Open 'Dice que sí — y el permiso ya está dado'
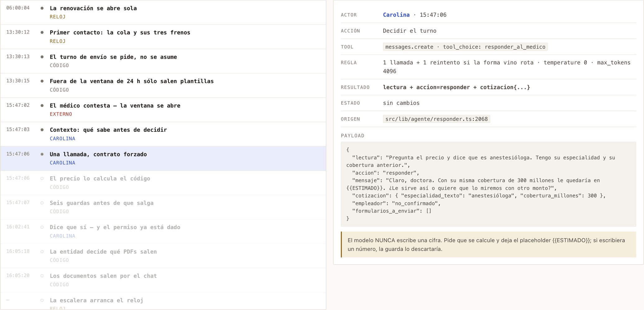The height and width of the screenshot is (310, 644). point(163,231)
